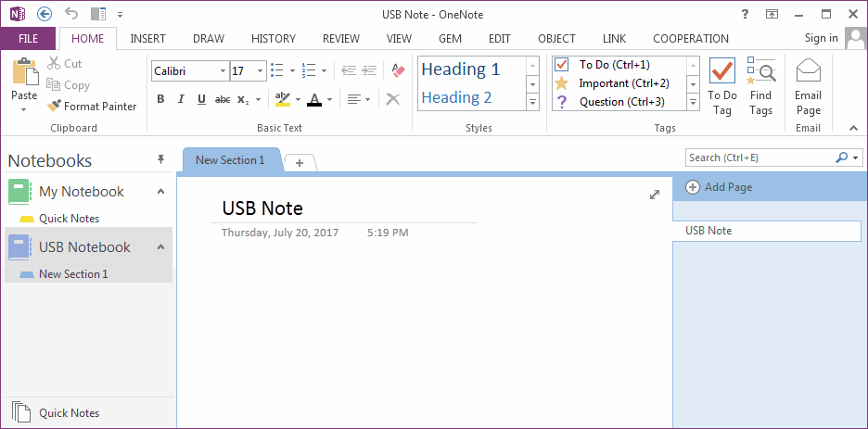
Task: Click the Paste clipboard icon
Action: (x=24, y=70)
